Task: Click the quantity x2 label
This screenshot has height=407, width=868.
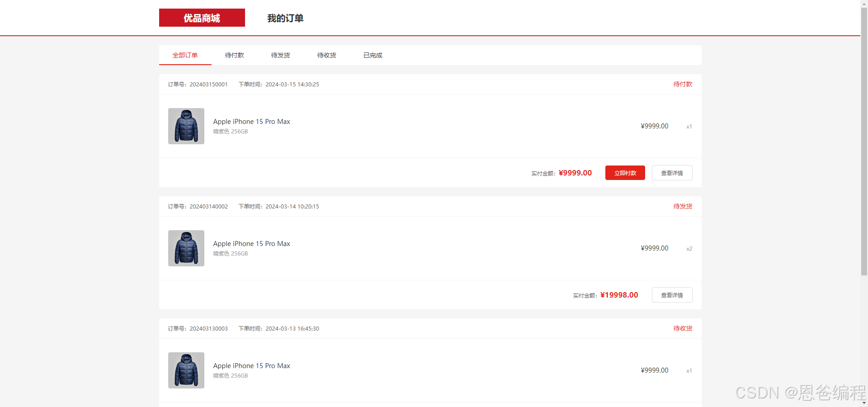Action: (689, 249)
